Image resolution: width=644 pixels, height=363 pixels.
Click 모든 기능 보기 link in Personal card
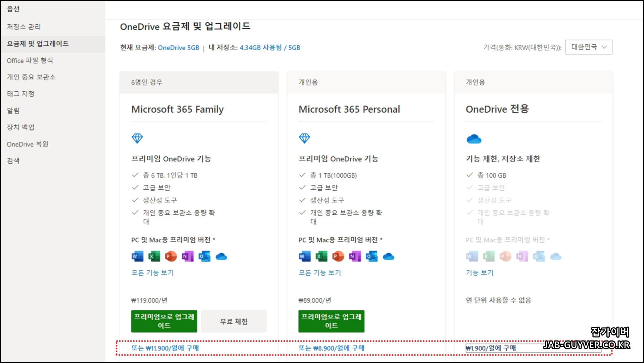tap(320, 273)
